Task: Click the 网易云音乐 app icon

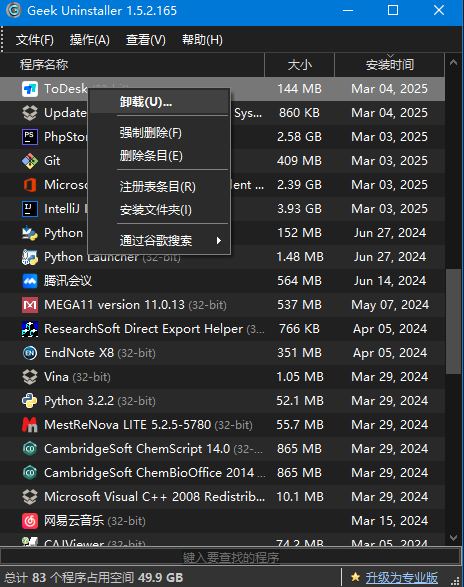Action: click(30, 521)
